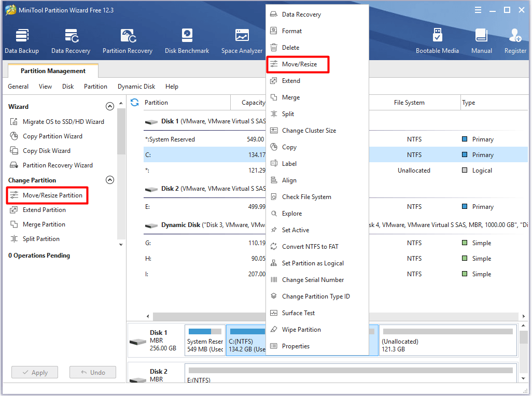Click the System Reserved block in disk map
Viewport: 532px width, 396px height.
[205, 341]
